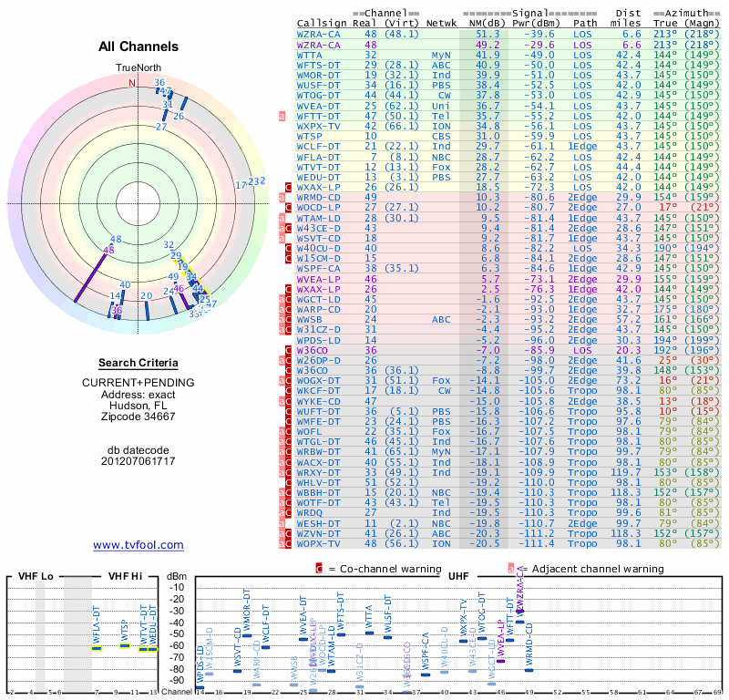
Task: Click the pink adjacent channel warning legend icon
Action: coord(510,569)
